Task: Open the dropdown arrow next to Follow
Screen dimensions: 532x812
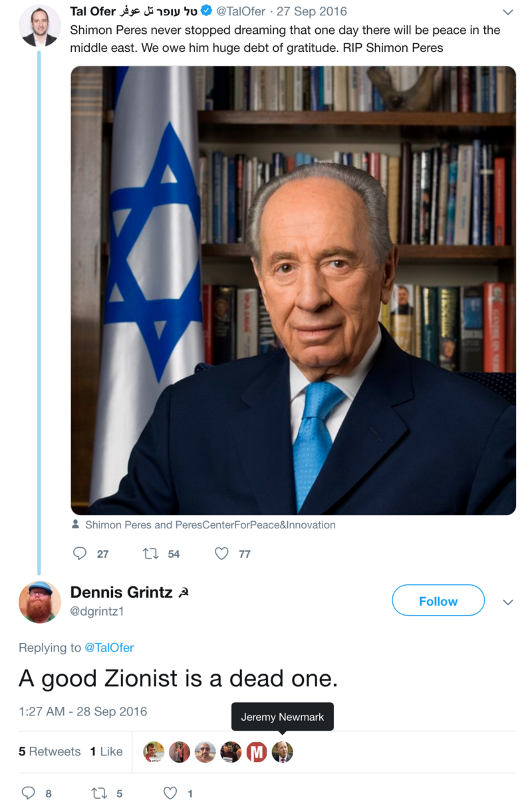Action: [x=508, y=602]
